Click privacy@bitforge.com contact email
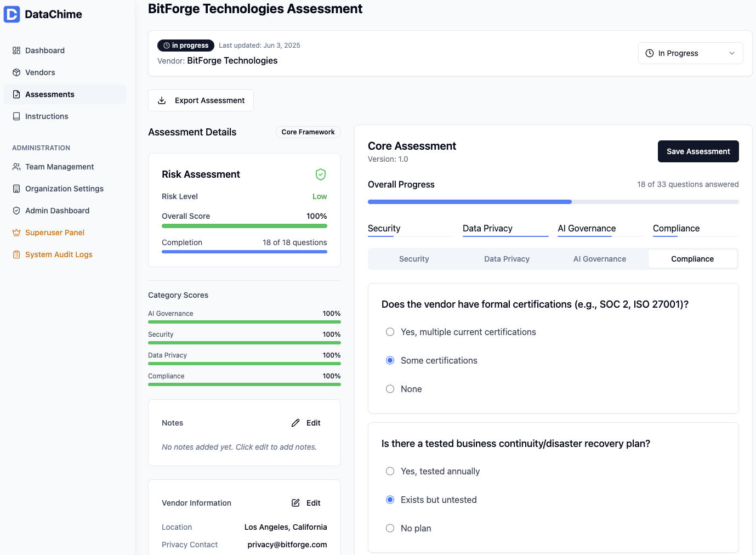 (x=287, y=545)
